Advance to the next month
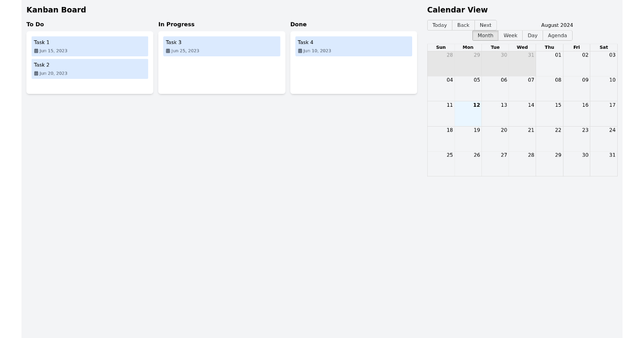Screen dimensions: 644x338 click(485, 25)
